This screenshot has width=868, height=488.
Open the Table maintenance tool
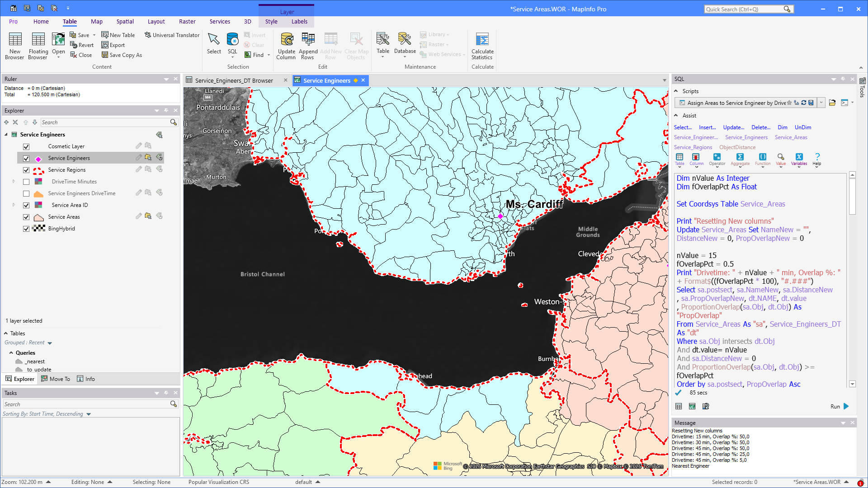pyautogui.click(x=383, y=45)
